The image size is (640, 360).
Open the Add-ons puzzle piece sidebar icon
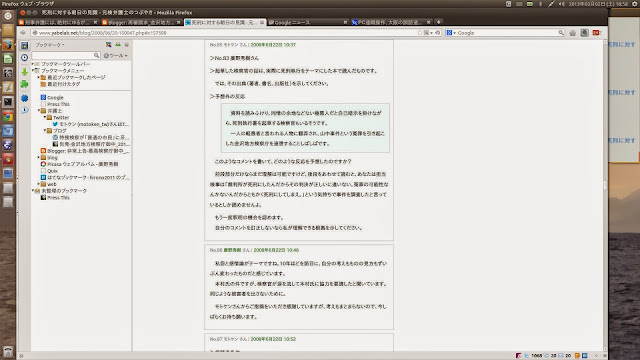pos(24,84)
